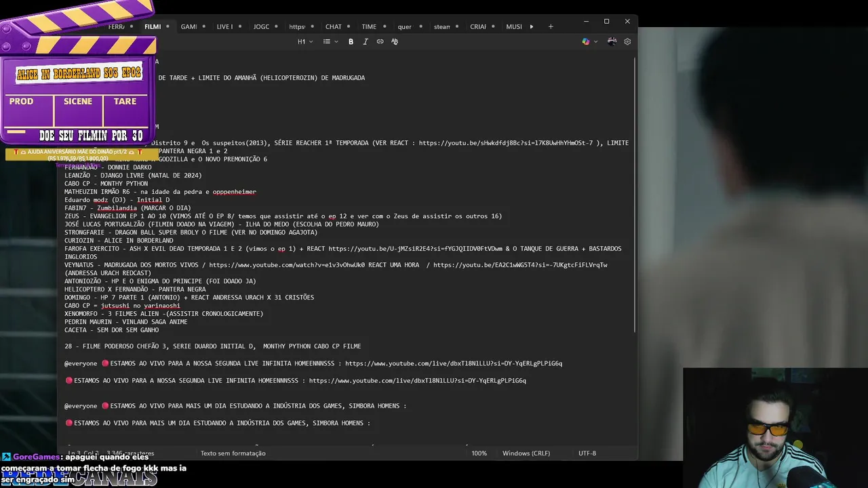Click the line 'CABO CP - MONTHY PYTHON'

(x=106, y=184)
